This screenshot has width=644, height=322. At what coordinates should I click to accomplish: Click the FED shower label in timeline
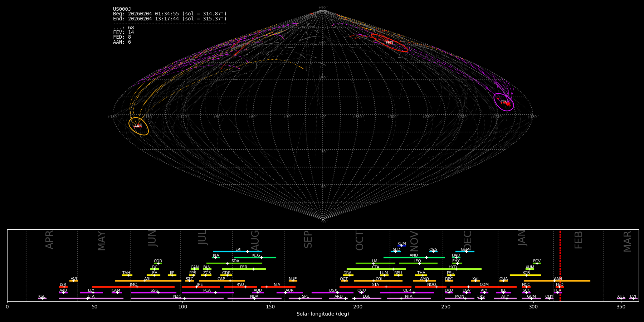[x=560, y=285]
